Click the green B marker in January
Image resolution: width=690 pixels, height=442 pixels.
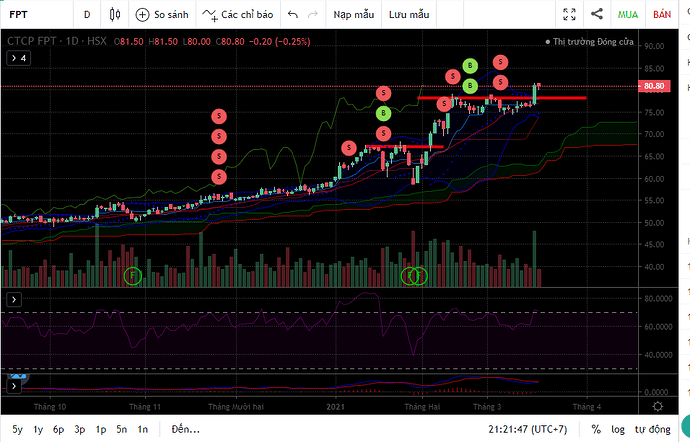[x=383, y=113]
